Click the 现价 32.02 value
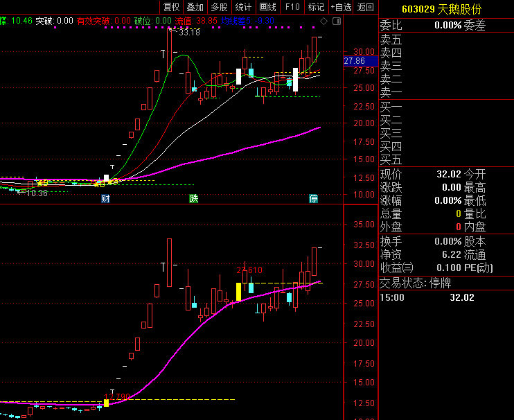Viewport: 514px width, 420px height. click(x=449, y=174)
